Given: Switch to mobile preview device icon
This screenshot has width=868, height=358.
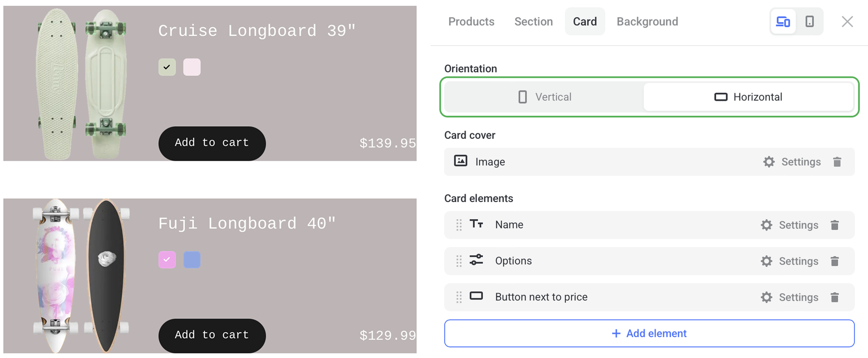Looking at the screenshot, I should pos(809,22).
